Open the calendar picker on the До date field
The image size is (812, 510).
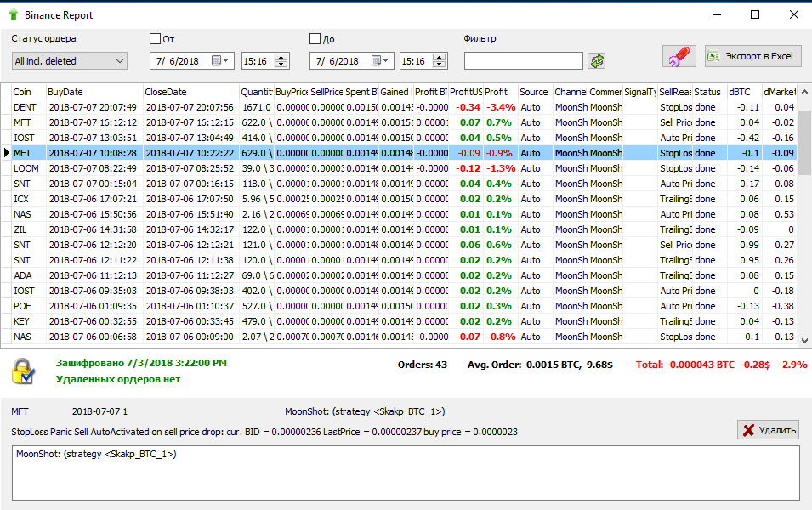[381, 60]
